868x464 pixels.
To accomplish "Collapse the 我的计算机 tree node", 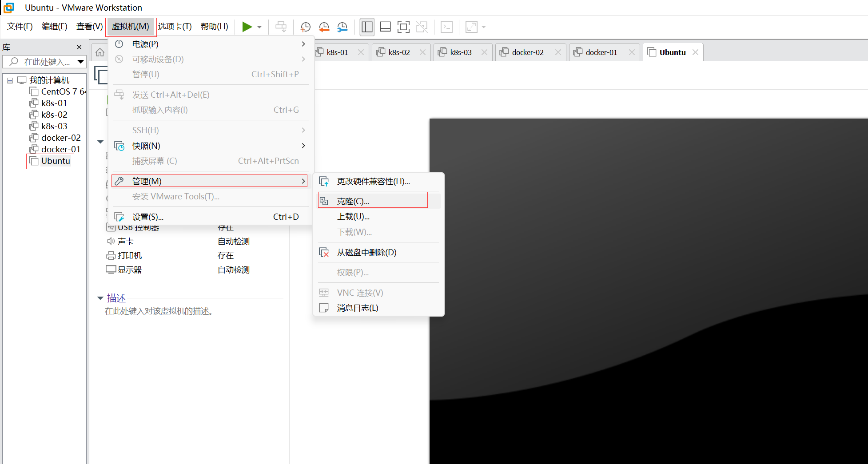I will 10,80.
